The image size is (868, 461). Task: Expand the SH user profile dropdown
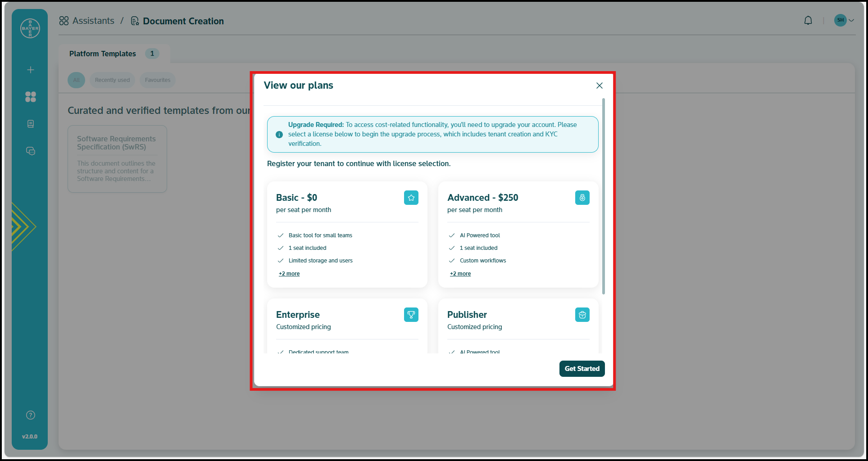click(844, 20)
